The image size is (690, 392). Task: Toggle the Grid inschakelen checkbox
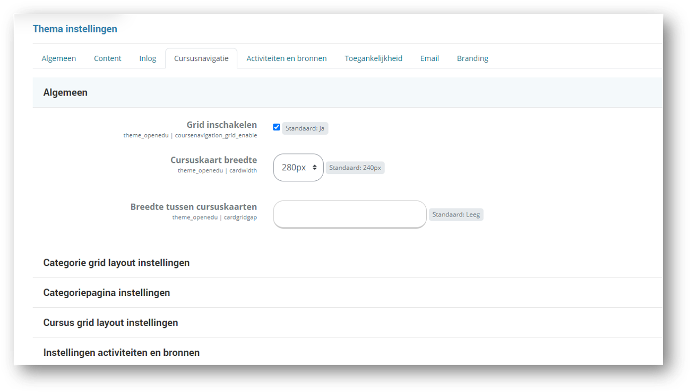pyautogui.click(x=276, y=127)
